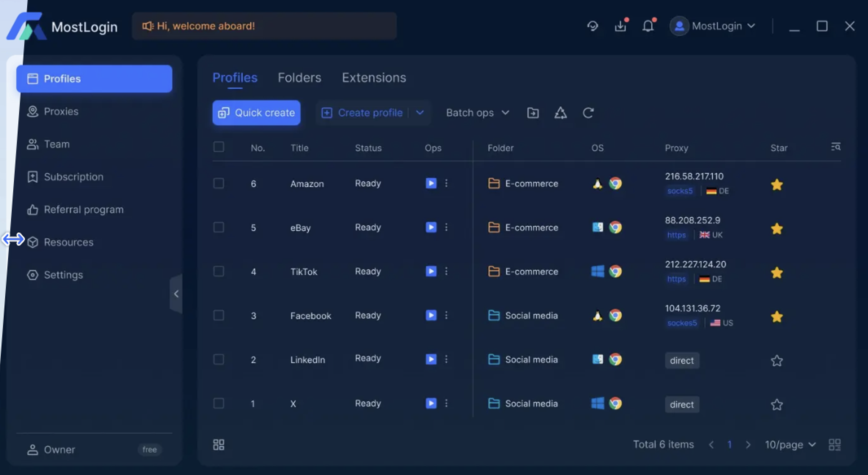Launch the eBay profile play button
Image resolution: width=868 pixels, height=475 pixels.
point(431,227)
